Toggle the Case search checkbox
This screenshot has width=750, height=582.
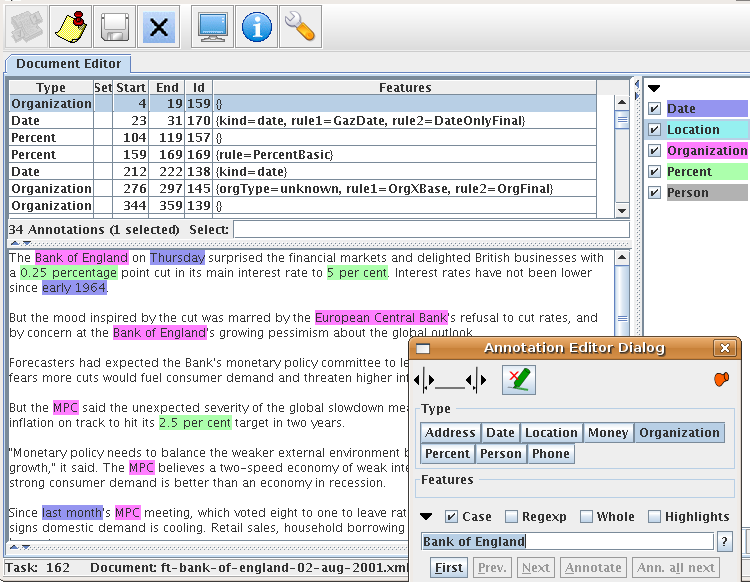[x=451, y=516]
